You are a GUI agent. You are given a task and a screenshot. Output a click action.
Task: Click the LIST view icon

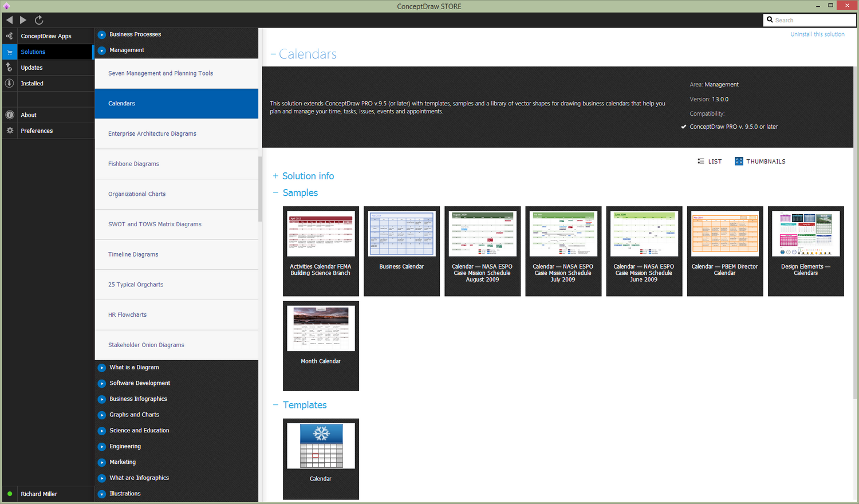click(x=701, y=162)
